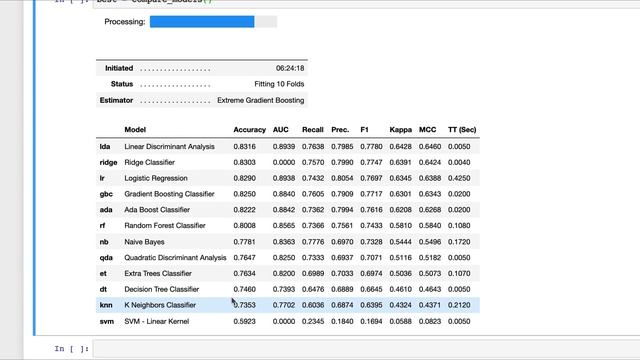Click Ridge Classifier accuracy value 0.8303
This screenshot has width=640, height=360.
pyautogui.click(x=244, y=162)
